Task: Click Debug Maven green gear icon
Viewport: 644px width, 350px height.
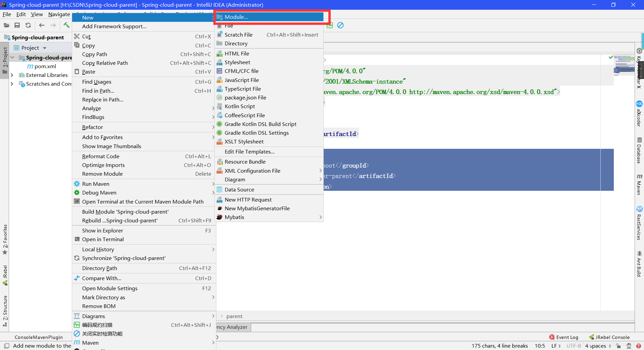Action: coord(77,192)
